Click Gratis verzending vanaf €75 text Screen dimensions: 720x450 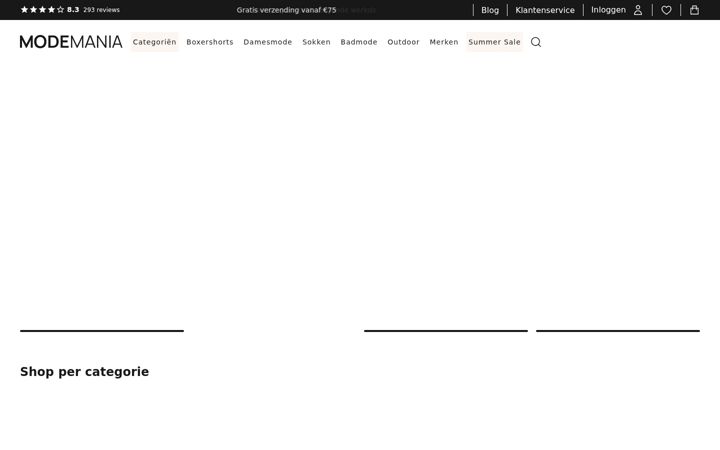(x=287, y=10)
